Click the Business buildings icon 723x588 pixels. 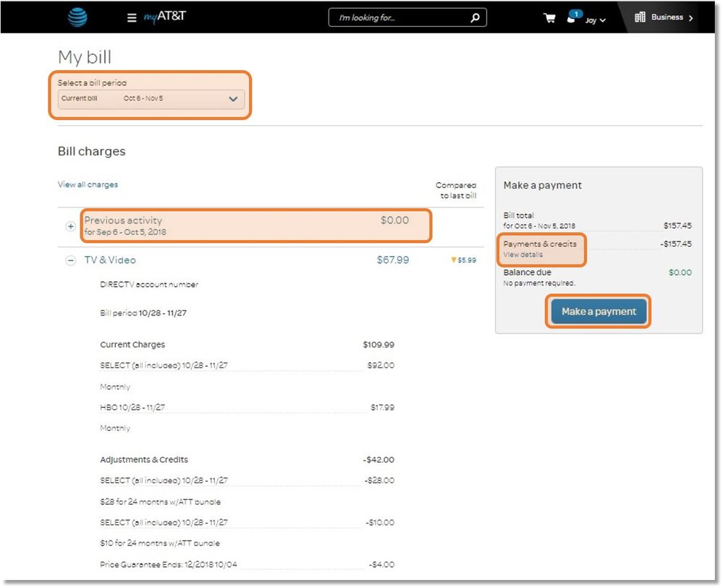click(x=639, y=17)
